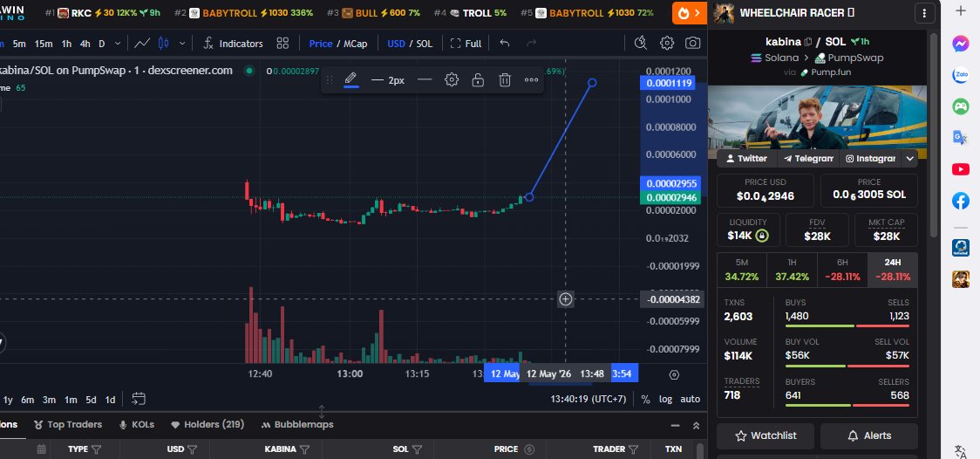Open price Alerts
The height and width of the screenshot is (459, 980).
point(868,435)
